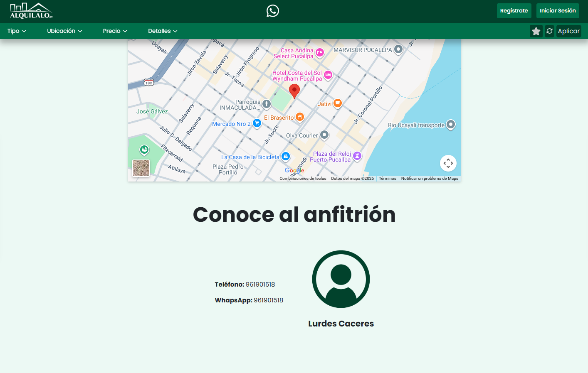Expand the Precio filter dropdown
The image size is (588, 373).
pos(115,31)
